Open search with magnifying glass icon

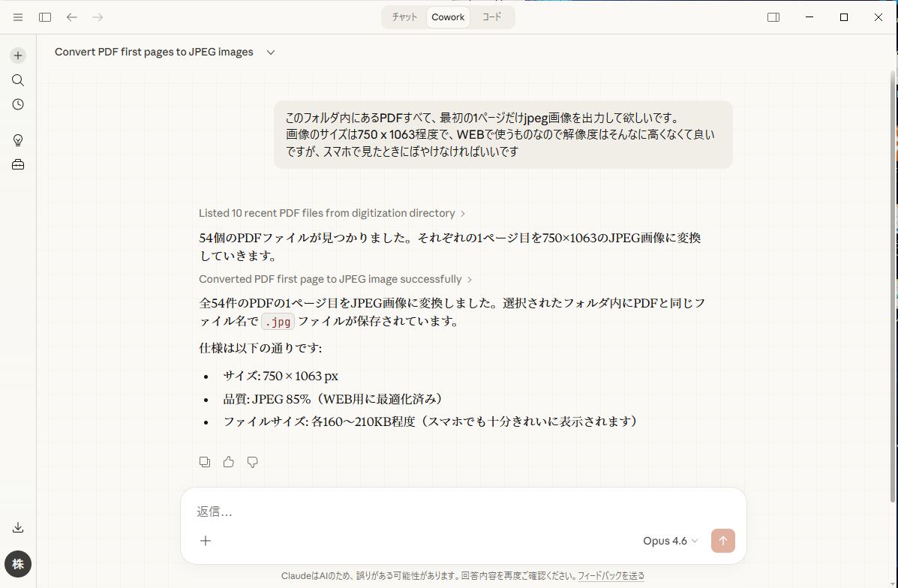pos(18,80)
